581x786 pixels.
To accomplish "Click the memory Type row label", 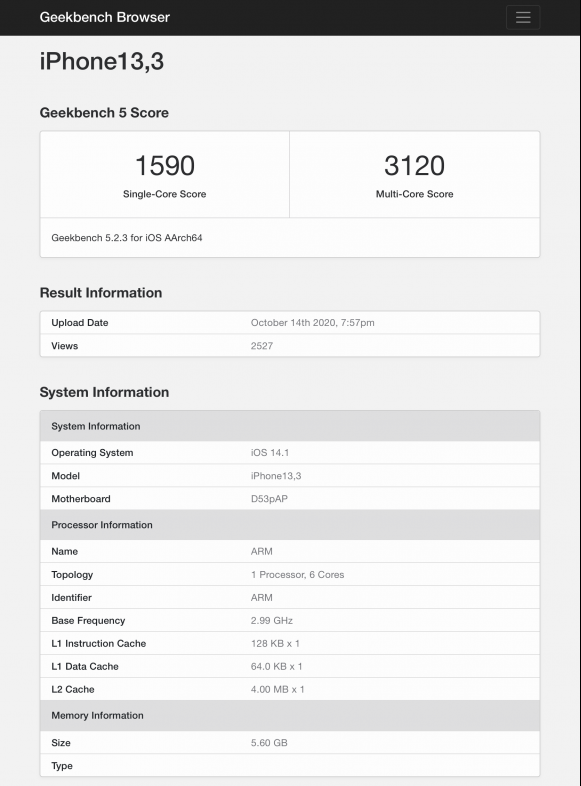I will [62, 766].
